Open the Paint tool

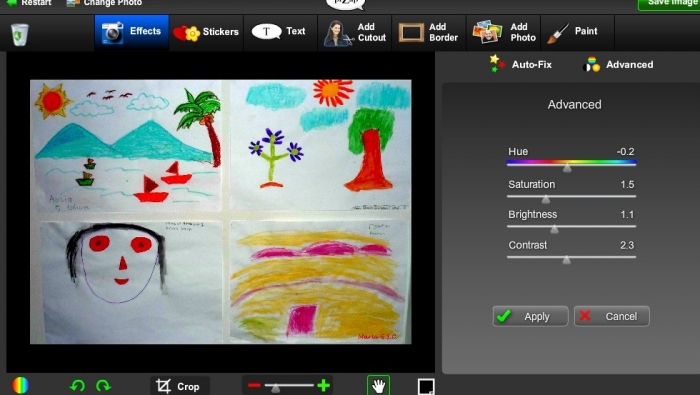[x=577, y=32]
